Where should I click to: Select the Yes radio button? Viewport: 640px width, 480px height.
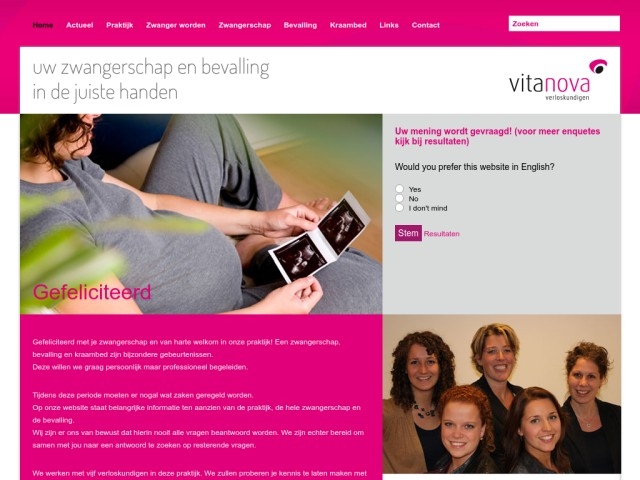click(399, 189)
